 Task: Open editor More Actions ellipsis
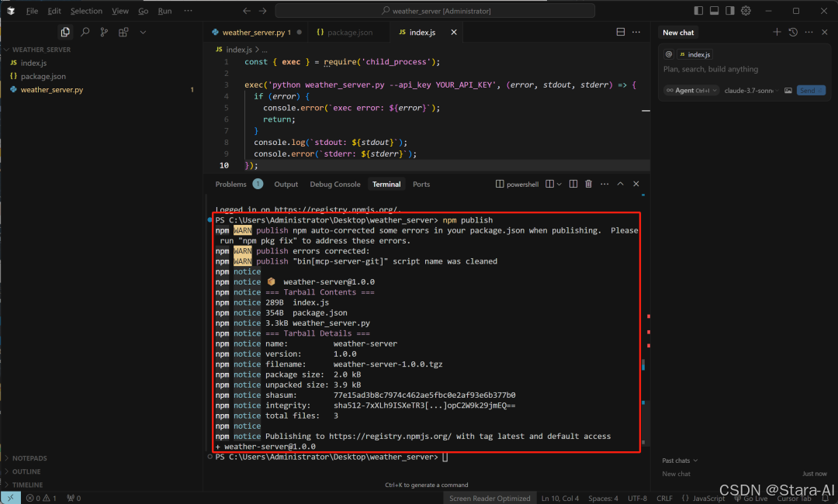coord(636,32)
